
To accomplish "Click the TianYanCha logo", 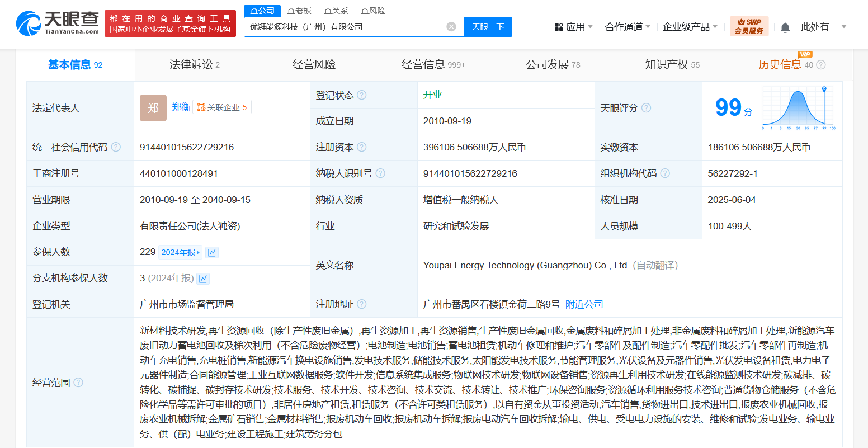I will [58, 23].
